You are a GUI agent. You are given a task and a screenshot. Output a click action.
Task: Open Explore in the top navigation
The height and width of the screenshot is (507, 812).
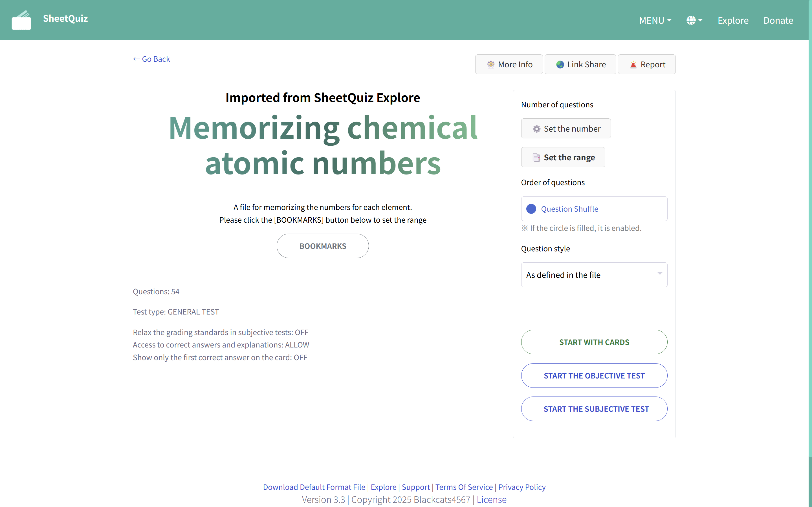(733, 21)
